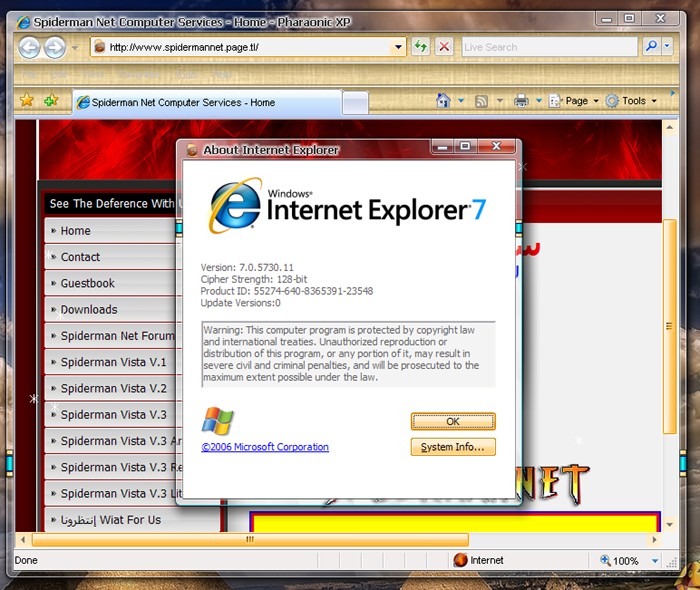Run search with the magnifier icon
Viewport: 700px width, 590px height.
[x=651, y=46]
